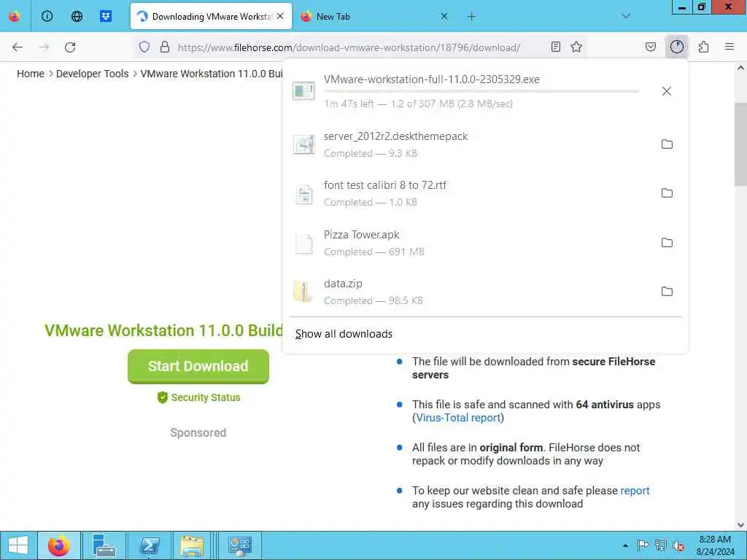Select the pinned info tab icon
Viewport: 747px width, 560px height.
(x=47, y=16)
